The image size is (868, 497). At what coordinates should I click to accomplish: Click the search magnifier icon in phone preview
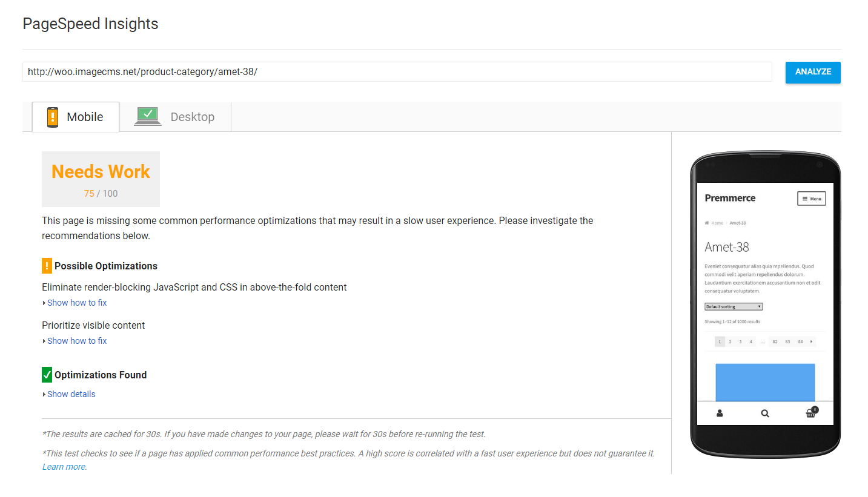tap(765, 413)
